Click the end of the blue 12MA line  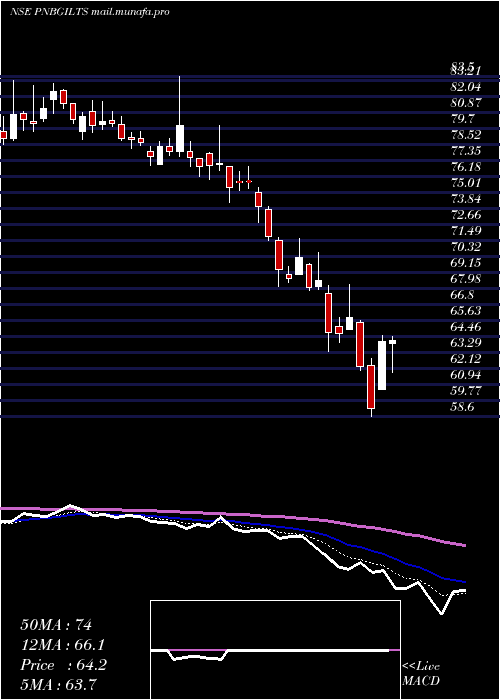pyautogui.click(x=465, y=582)
